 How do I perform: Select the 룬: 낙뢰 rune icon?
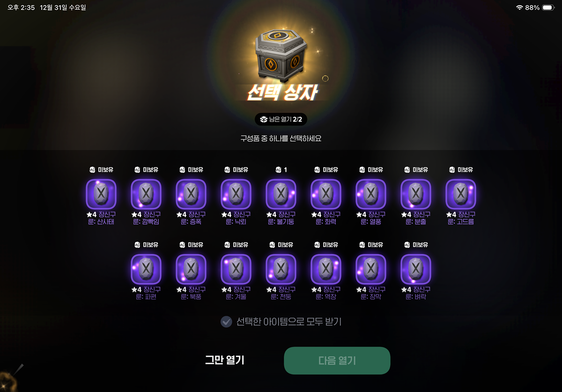click(236, 194)
